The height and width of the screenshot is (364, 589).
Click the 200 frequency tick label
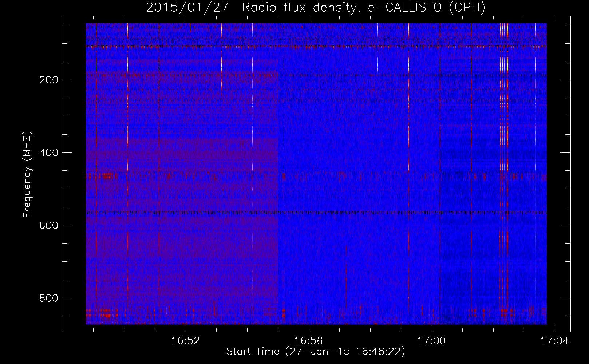coord(49,80)
